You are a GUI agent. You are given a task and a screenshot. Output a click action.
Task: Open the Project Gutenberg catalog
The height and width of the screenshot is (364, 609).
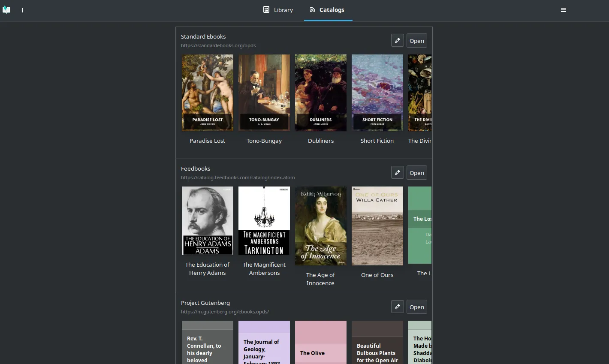[x=416, y=307]
